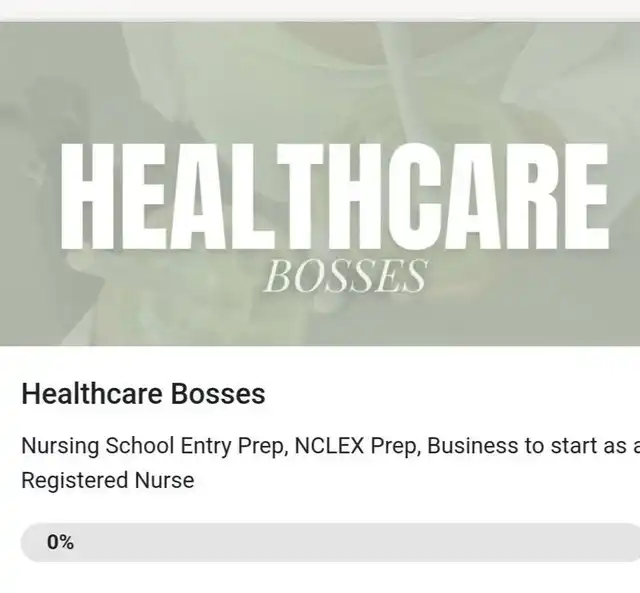Click the white card space below progress bar
The height and width of the screenshot is (593, 640).
click(x=320, y=577)
